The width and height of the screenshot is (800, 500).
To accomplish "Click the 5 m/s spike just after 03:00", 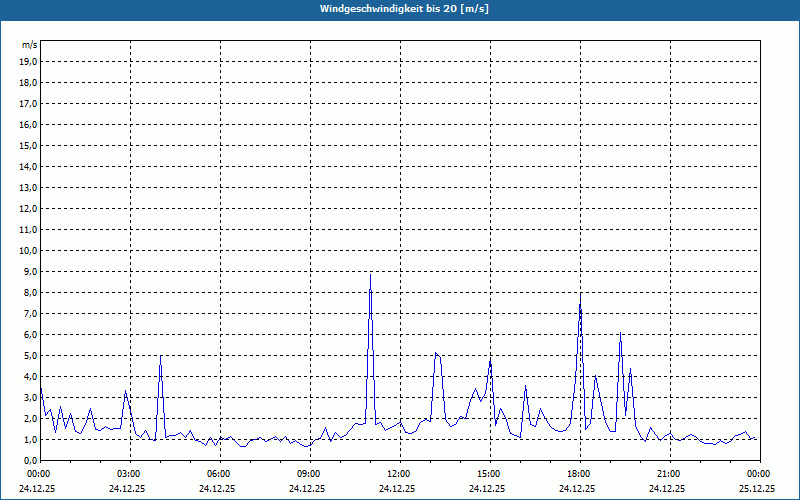I will pyautogui.click(x=160, y=356).
